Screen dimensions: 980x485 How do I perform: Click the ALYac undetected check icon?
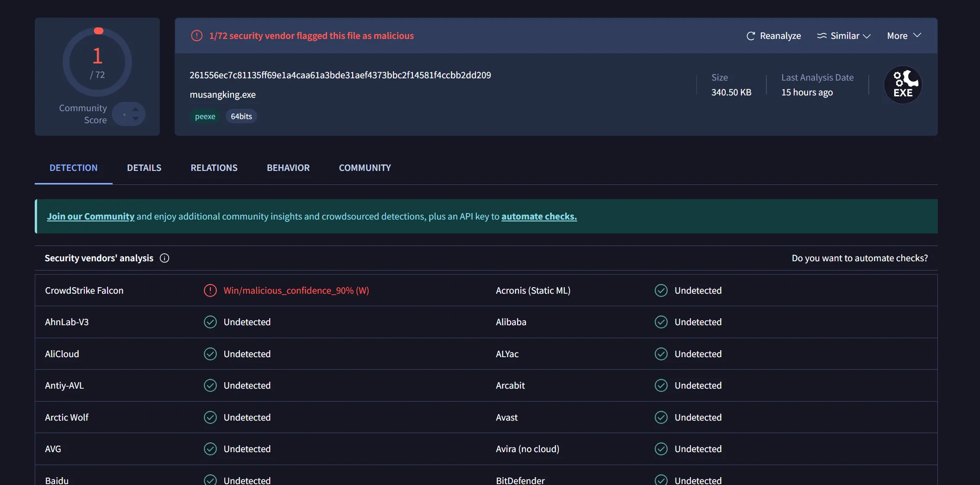tap(661, 354)
